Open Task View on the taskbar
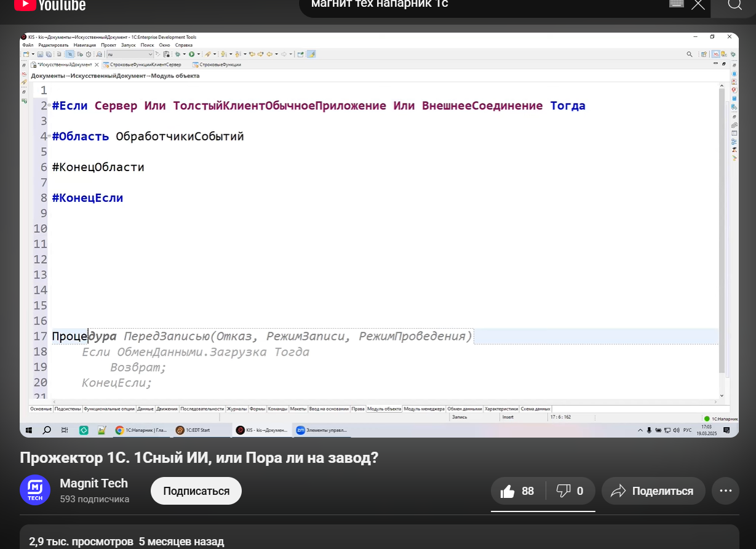This screenshot has height=549, width=756. click(x=65, y=430)
